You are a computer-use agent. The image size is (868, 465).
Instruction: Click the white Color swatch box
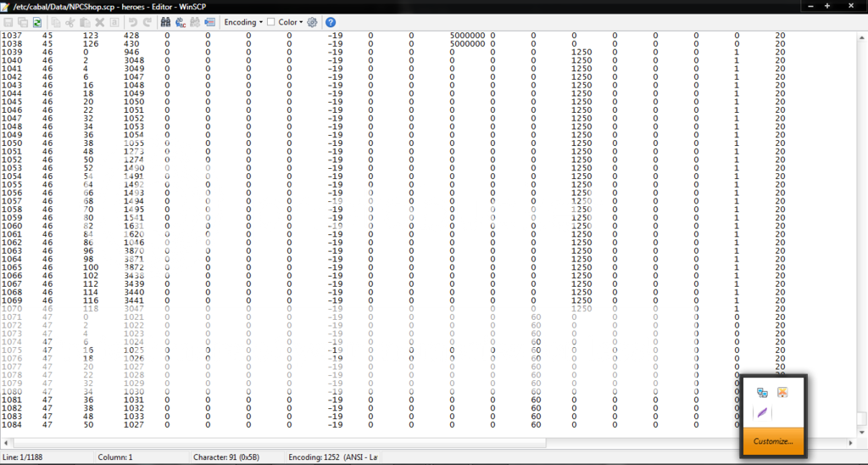[x=270, y=22]
